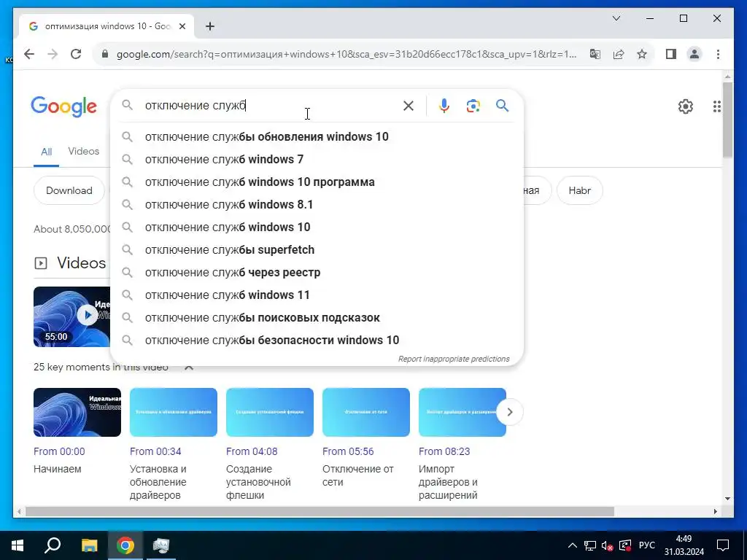This screenshot has height=560, width=747.
Task: Select suggestion отключение службы superfetch
Action: [x=317, y=250]
